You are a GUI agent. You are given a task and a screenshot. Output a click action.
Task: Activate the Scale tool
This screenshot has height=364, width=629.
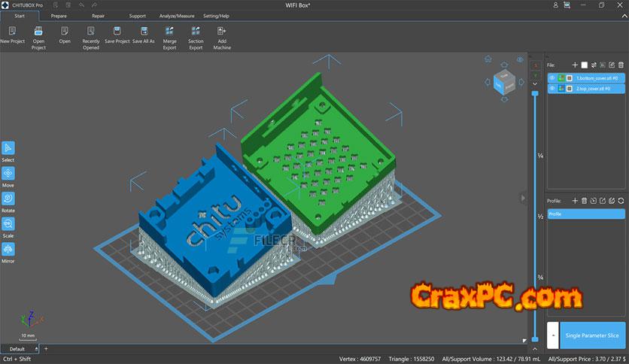pos(8,223)
